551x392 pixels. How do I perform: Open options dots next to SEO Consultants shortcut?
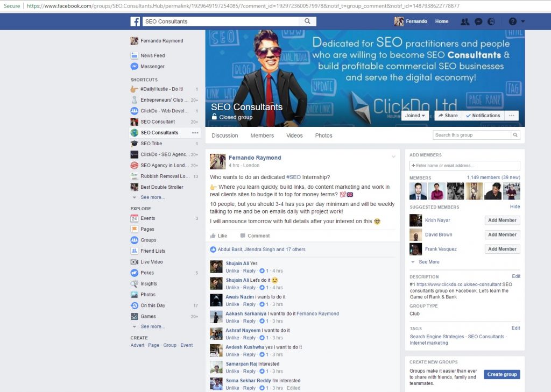(195, 133)
